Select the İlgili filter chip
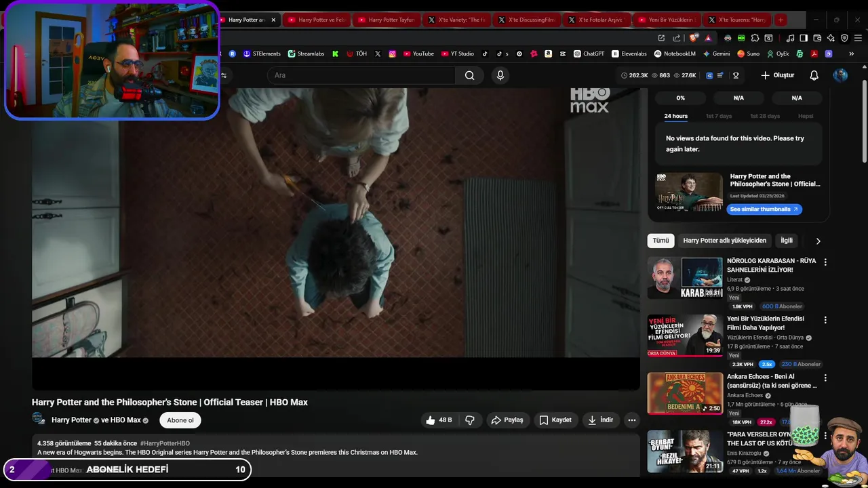Image resolution: width=868 pixels, height=488 pixels. pos(787,241)
